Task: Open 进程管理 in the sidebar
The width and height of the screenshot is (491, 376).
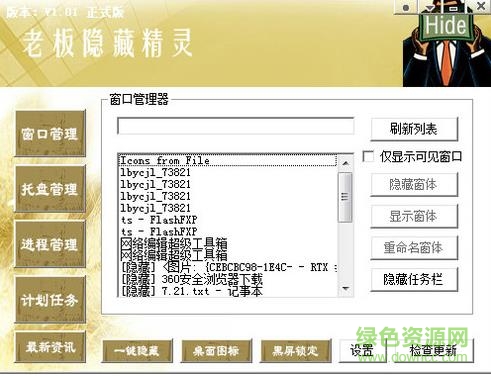Action: tap(50, 244)
